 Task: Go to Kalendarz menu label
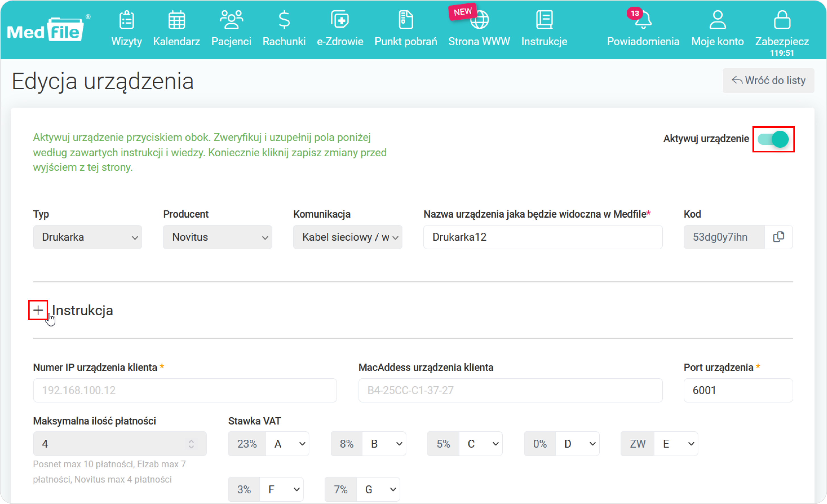coord(177,41)
